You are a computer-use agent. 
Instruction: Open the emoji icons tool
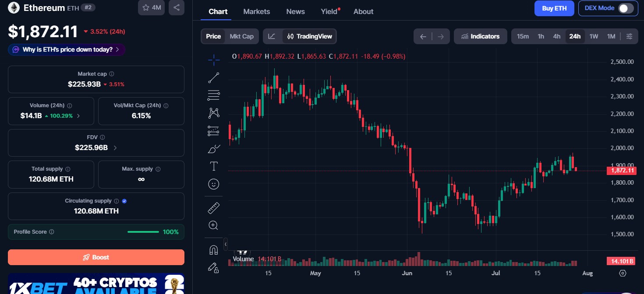point(214,184)
